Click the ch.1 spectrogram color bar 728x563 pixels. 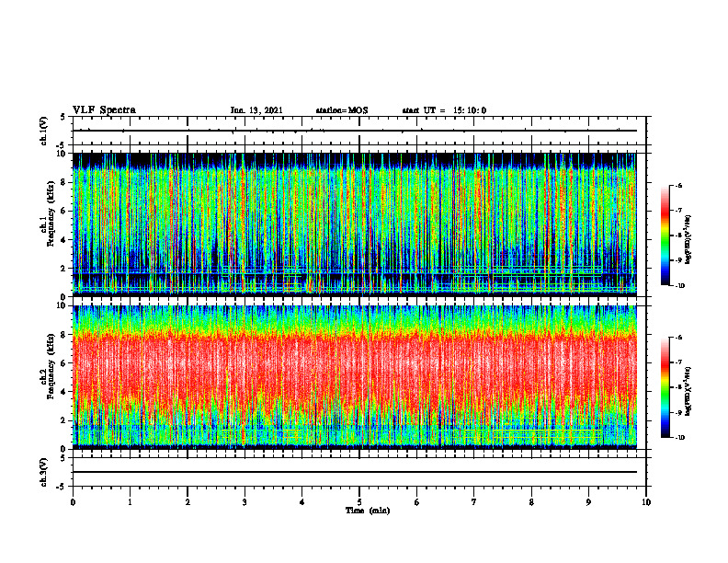(665, 236)
